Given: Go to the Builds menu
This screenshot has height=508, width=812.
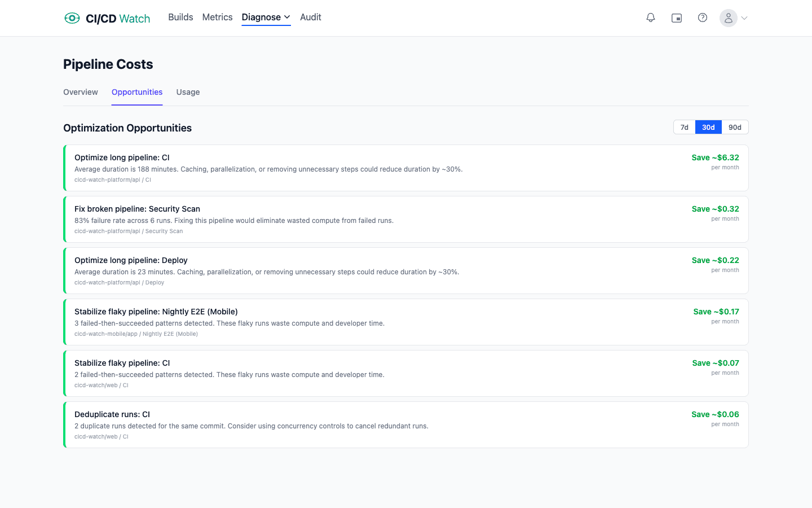Looking at the screenshot, I should (x=180, y=17).
